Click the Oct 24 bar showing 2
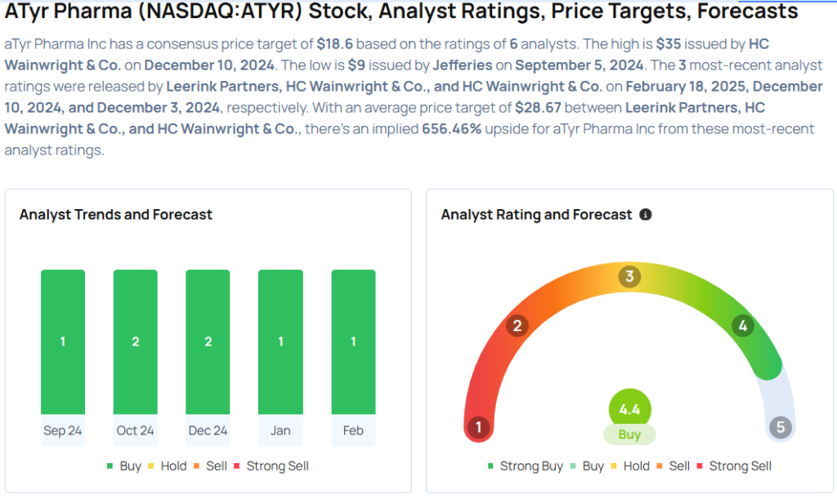Screen dimensions: 837x504 (x=136, y=342)
